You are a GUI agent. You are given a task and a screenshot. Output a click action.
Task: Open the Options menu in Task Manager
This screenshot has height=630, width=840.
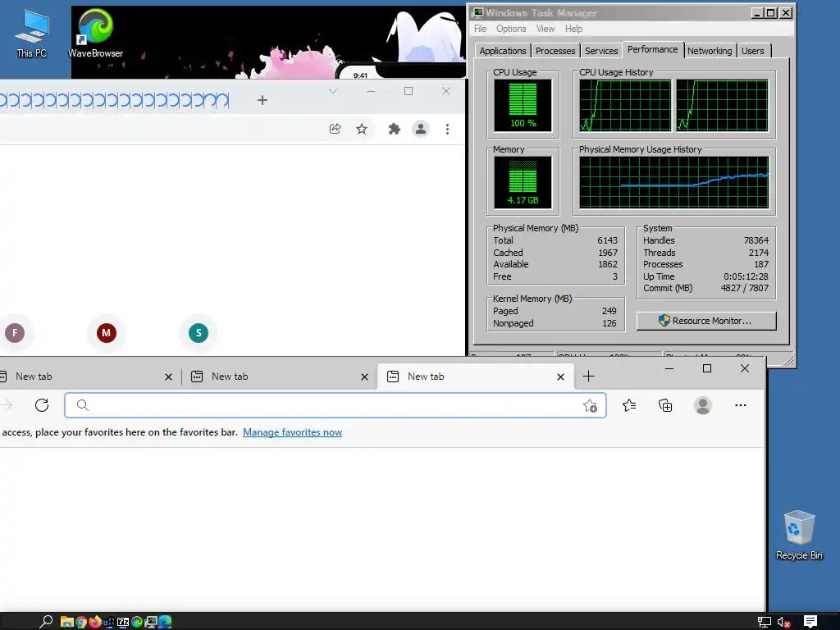click(510, 29)
